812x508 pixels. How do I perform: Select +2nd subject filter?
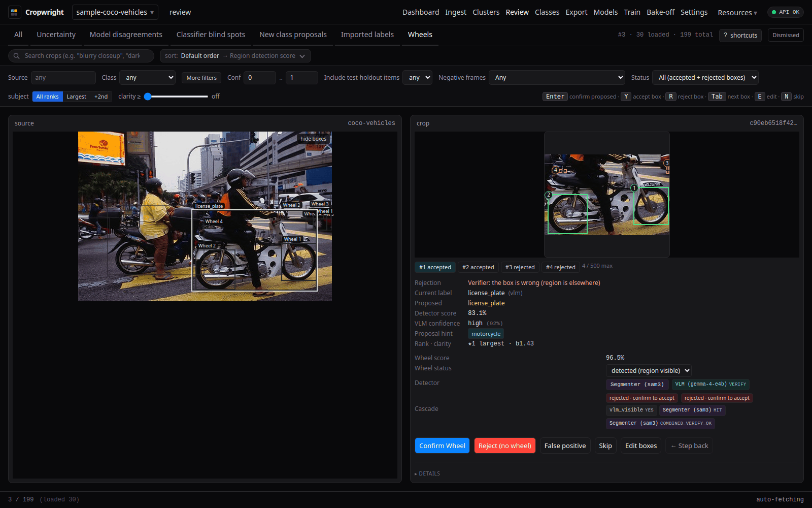click(101, 97)
